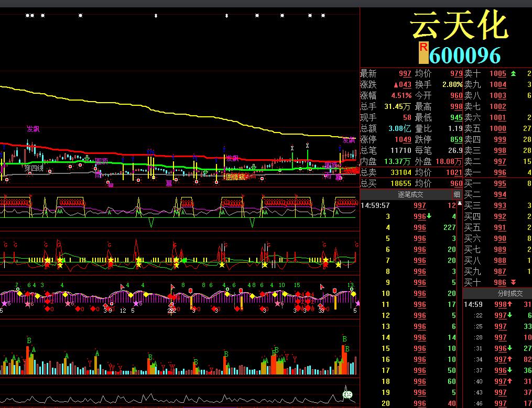Click the 总笔 value 11710

coord(400,150)
